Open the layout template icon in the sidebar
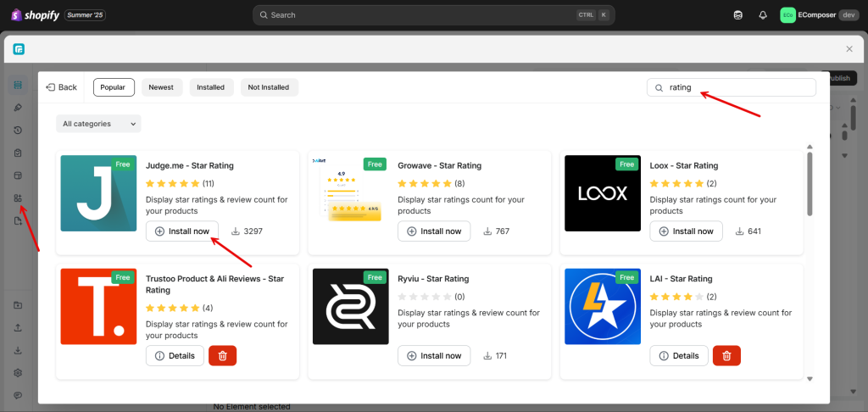Viewport: 868px width, 412px height. [x=18, y=175]
